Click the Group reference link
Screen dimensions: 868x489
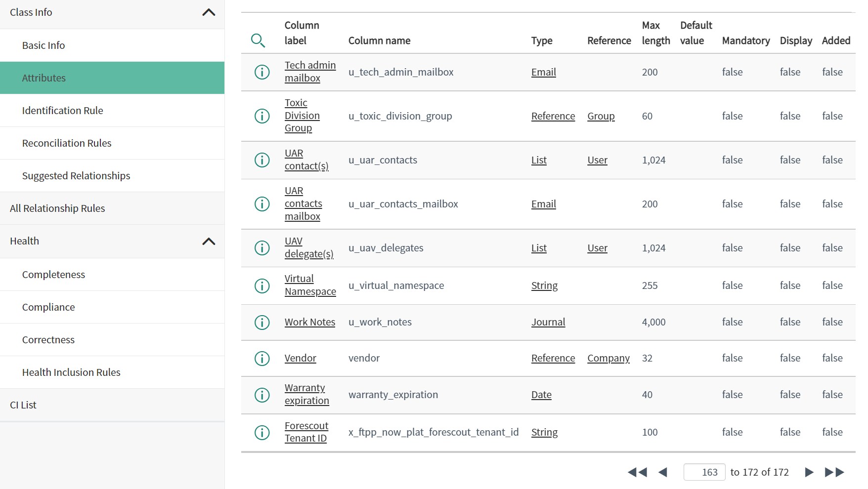pos(601,116)
